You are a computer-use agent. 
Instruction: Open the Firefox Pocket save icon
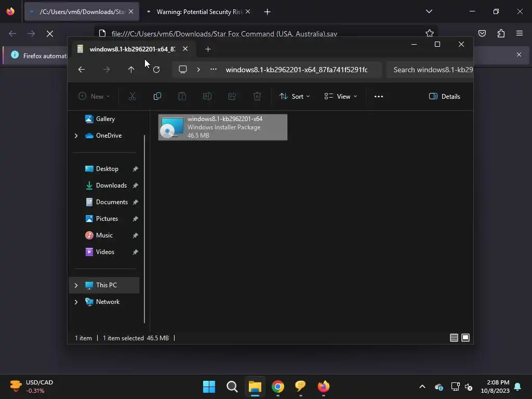[482, 33]
